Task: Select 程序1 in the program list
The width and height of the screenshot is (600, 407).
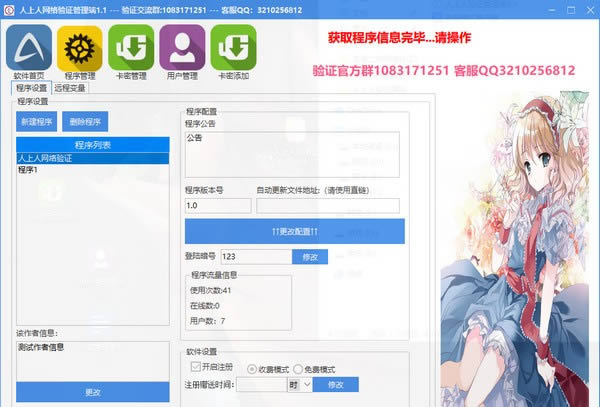Action: click(x=28, y=170)
